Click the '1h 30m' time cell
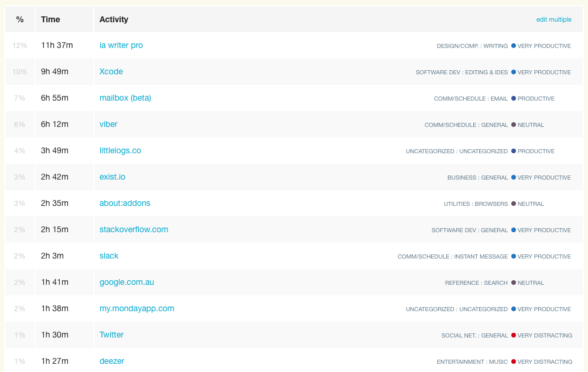This screenshot has width=588, height=372. pos(54,335)
